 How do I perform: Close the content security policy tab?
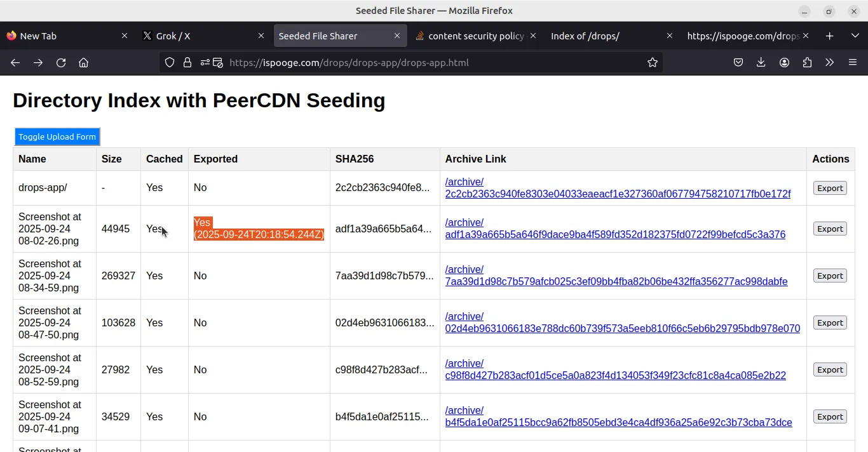pos(533,36)
